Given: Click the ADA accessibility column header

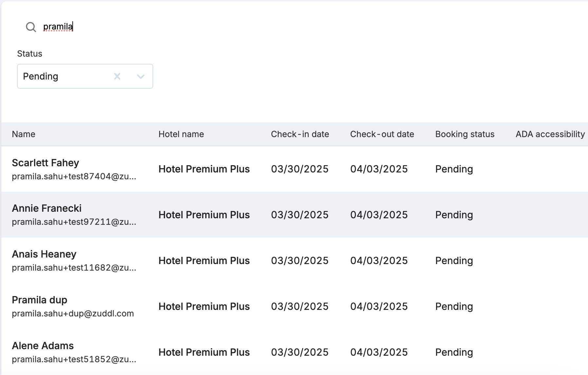Looking at the screenshot, I should click(x=550, y=134).
